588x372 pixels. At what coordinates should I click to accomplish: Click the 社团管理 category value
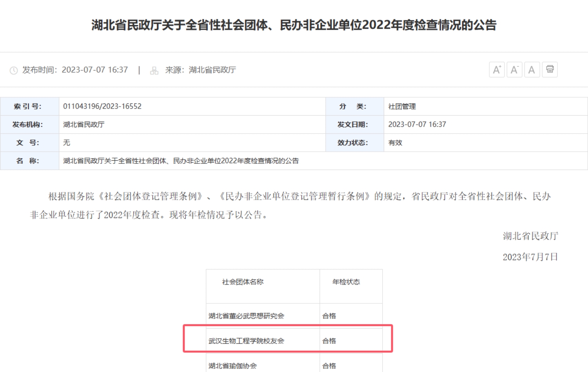[x=402, y=107]
